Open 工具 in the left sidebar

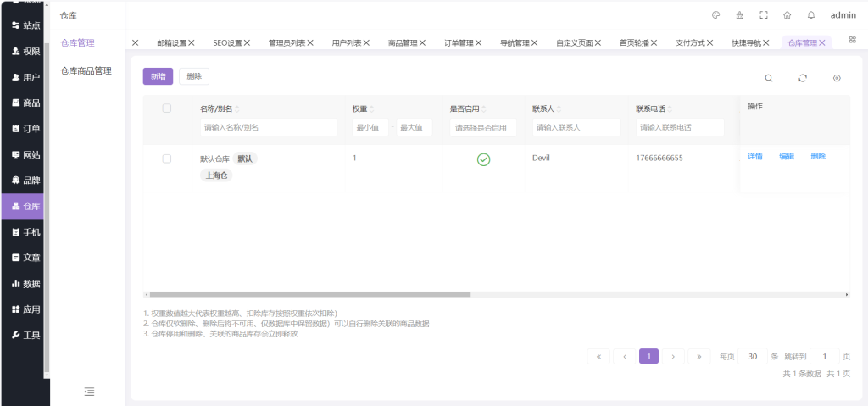click(26, 335)
